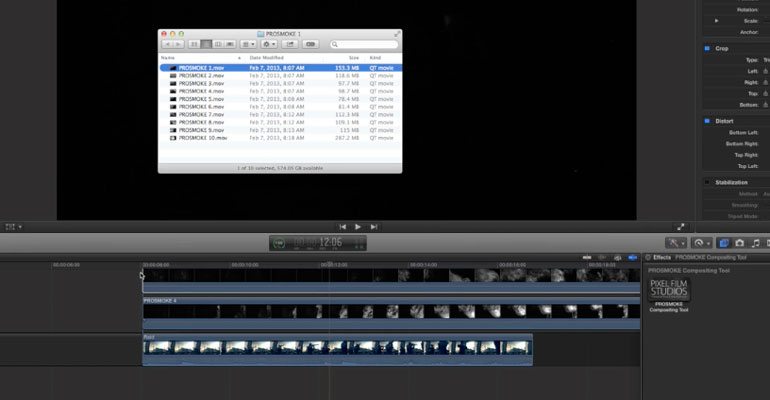This screenshot has width=770, height=400.
Task: Go forward in the Finder window
Action: point(178,44)
